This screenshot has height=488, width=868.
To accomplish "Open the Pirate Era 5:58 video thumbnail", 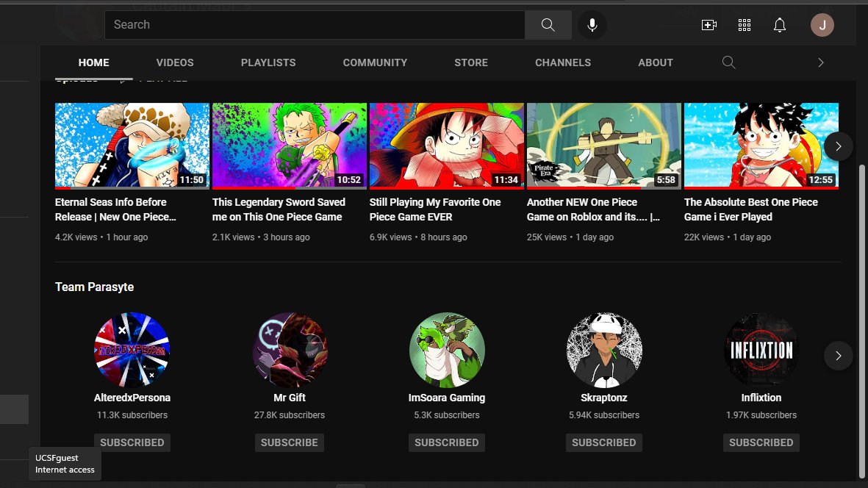I will [x=604, y=146].
